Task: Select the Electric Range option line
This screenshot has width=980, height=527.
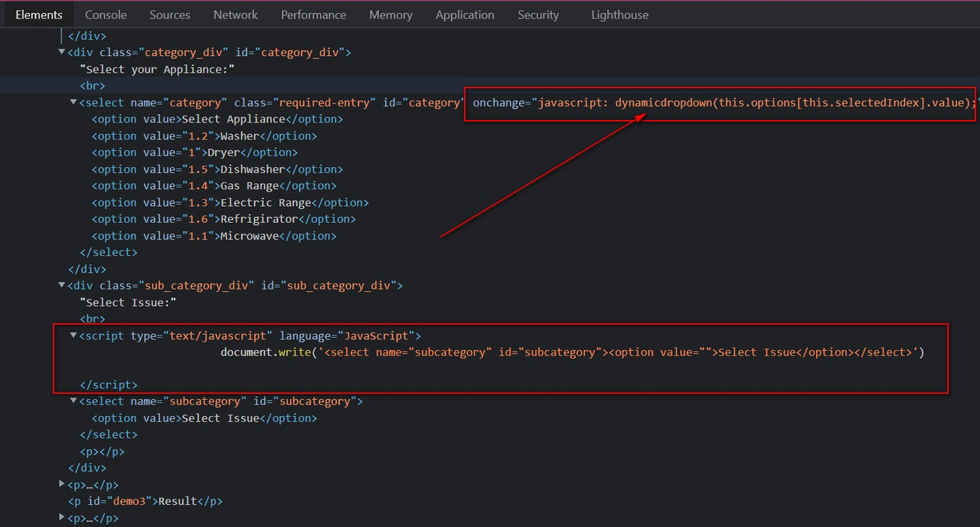Action: tap(230, 203)
